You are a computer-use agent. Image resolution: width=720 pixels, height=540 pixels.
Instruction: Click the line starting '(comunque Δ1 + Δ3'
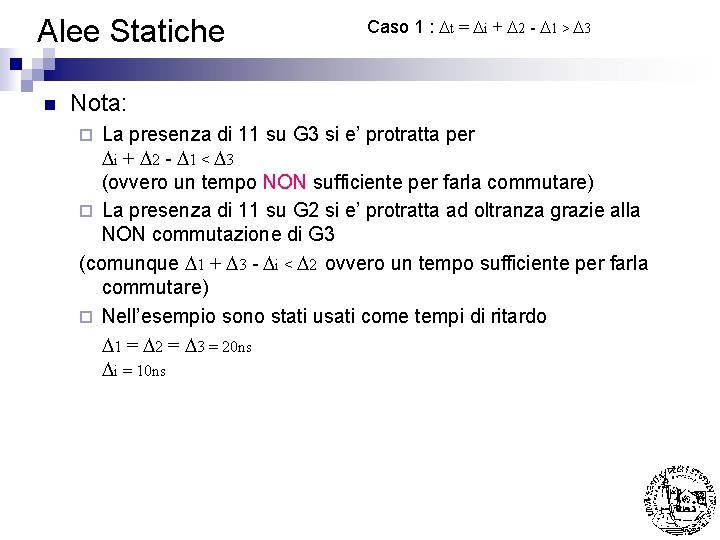[362, 263]
